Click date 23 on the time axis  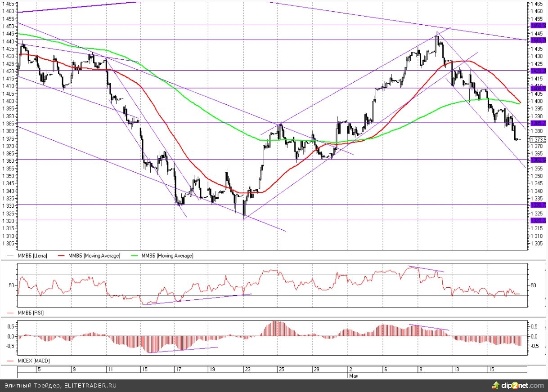point(247,369)
